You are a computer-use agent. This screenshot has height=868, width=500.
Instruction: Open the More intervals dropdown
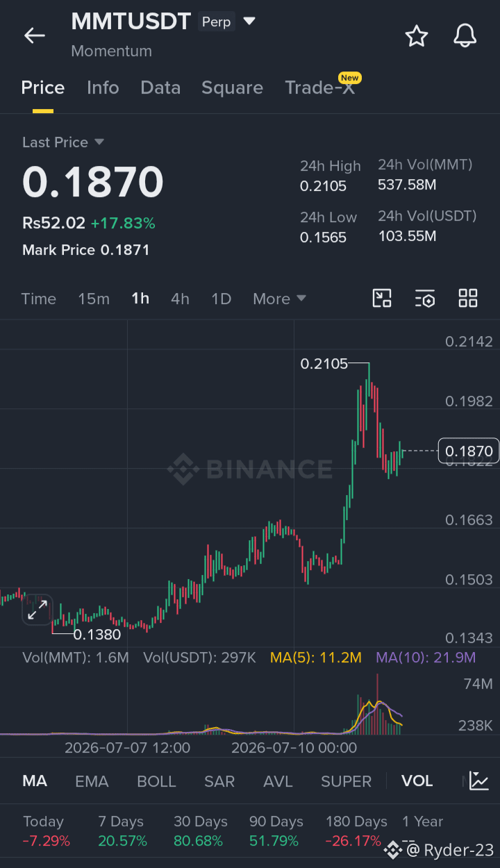[280, 299]
